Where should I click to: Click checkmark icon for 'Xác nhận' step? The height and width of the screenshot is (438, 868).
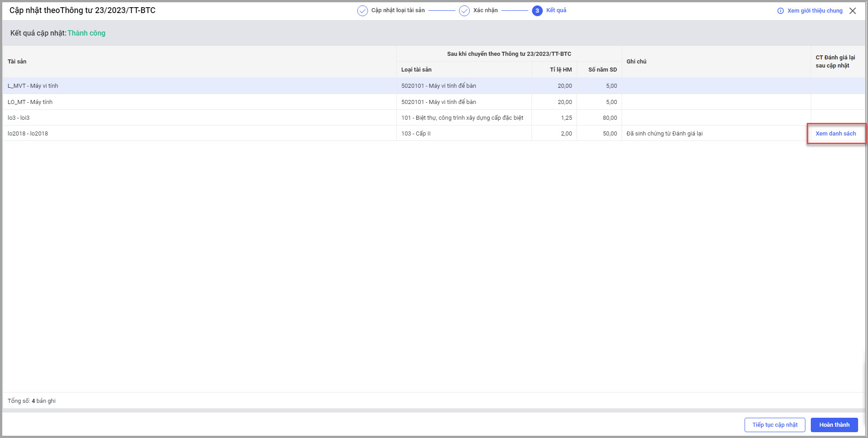(x=464, y=11)
